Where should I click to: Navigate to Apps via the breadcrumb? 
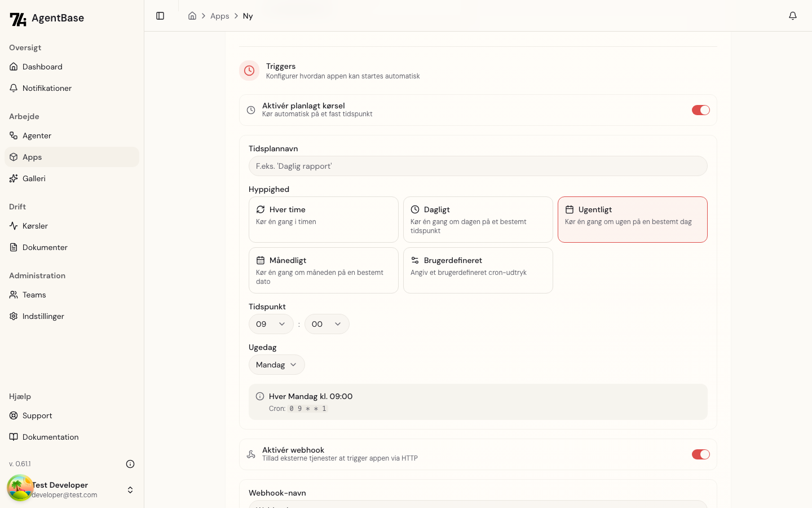click(220, 16)
